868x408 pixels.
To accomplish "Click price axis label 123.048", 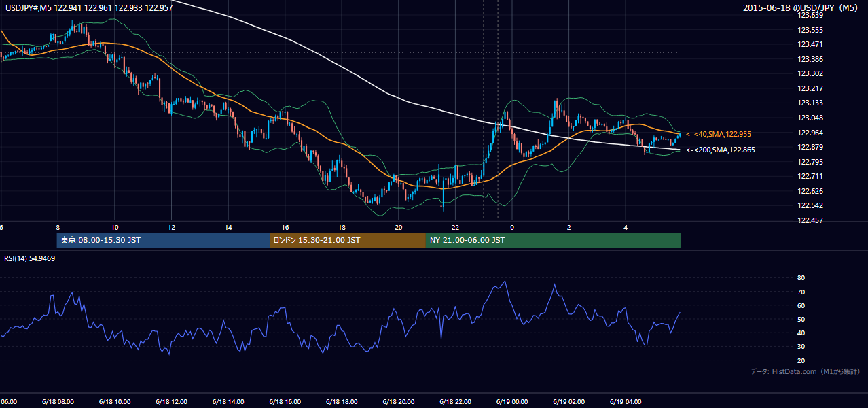I will tap(812, 118).
